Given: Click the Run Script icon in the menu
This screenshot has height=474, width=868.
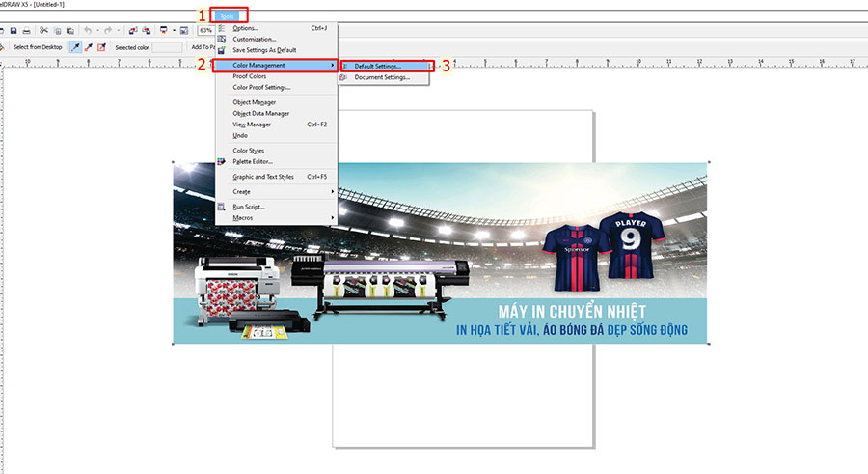Looking at the screenshot, I should click(x=222, y=207).
